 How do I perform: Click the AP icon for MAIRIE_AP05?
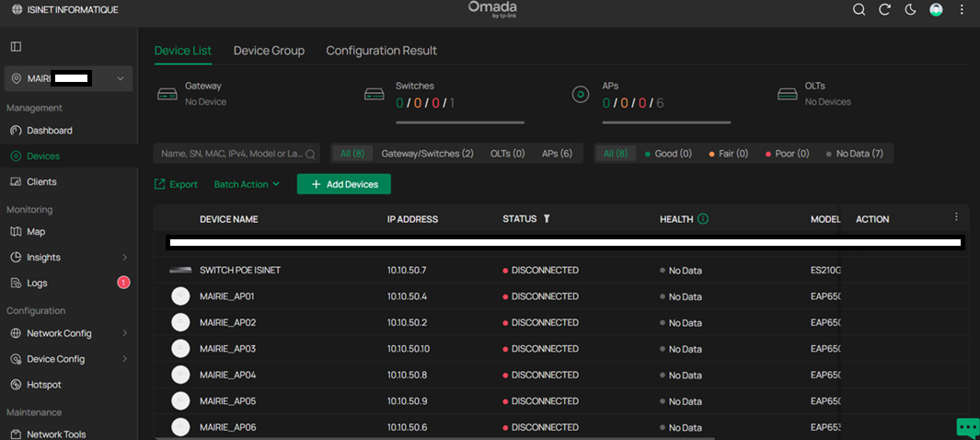[x=180, y=400]
